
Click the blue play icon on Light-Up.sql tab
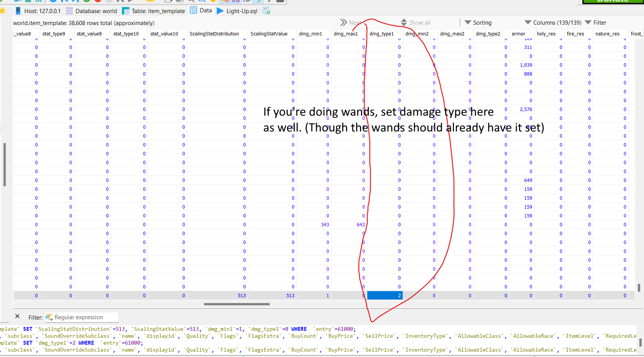[220, 11]
